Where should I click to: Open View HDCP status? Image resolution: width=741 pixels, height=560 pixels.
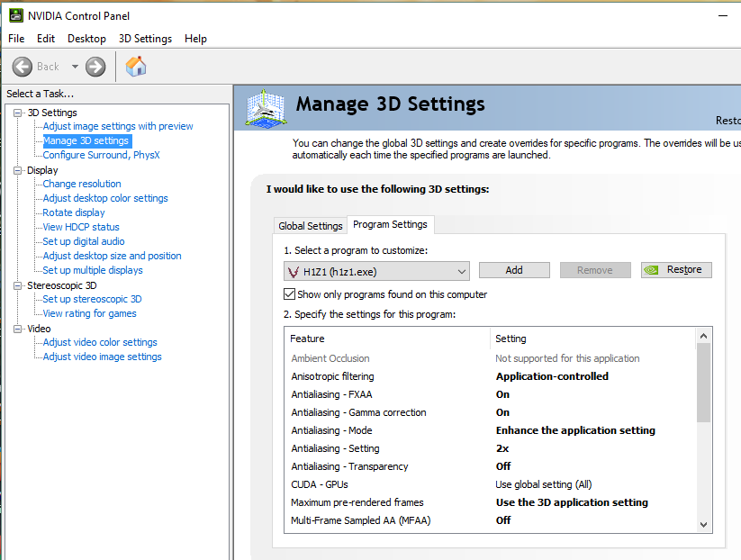(x=81, y=227)
